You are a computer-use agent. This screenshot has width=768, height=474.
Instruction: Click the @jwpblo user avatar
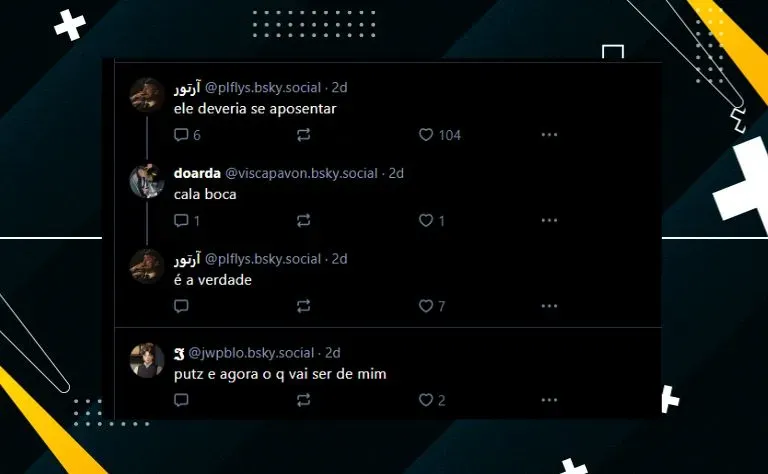click(147, 360)
